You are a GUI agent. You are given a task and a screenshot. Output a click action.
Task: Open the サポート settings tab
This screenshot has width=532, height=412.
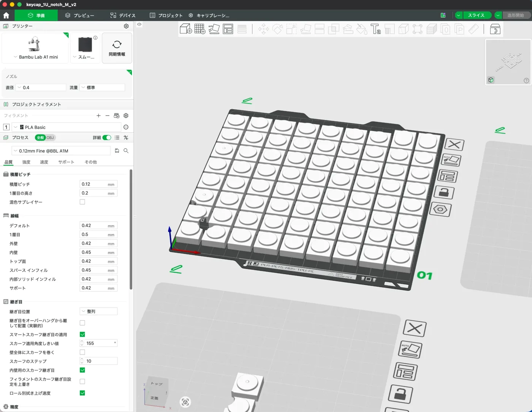pos(66,162)
